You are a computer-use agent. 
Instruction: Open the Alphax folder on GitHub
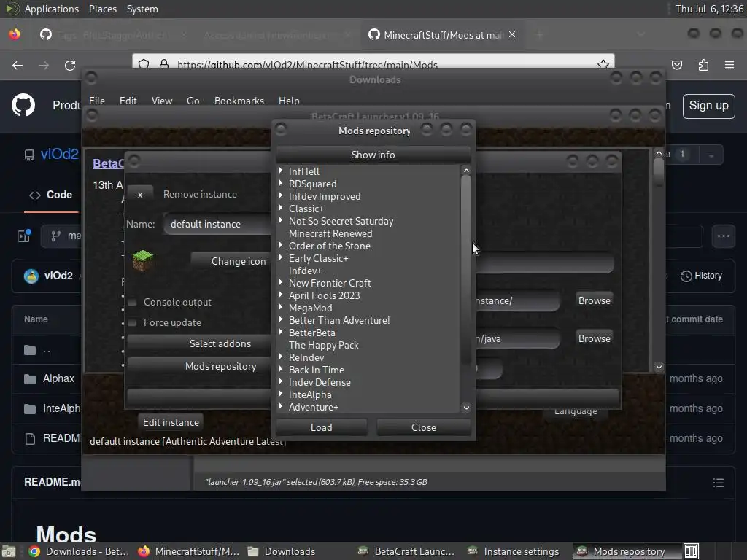[x=58, y=378]
